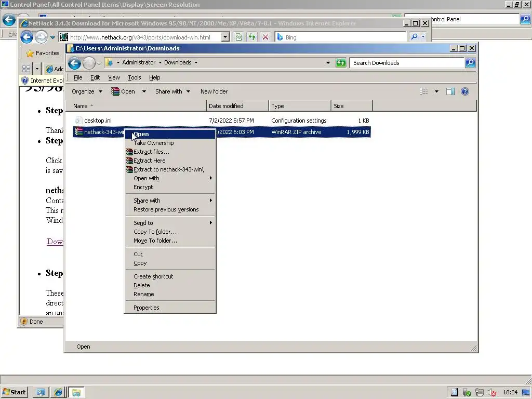532x399 pixels.
Task: Click Internet Explorer icon on taskbar
Action: (58, 392)
